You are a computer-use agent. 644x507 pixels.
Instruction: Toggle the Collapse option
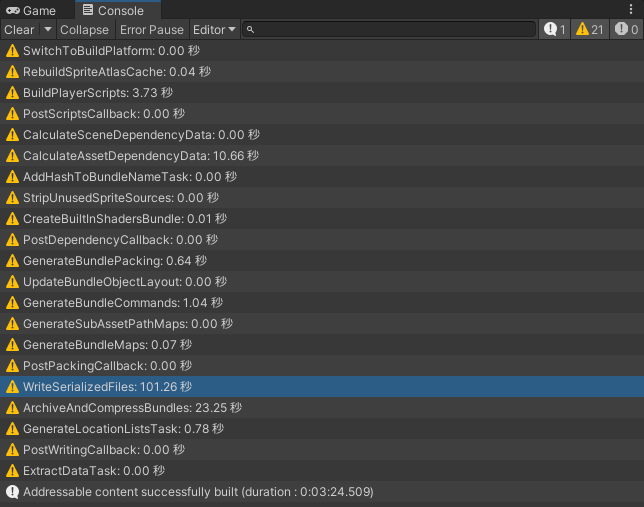[84, 30]
